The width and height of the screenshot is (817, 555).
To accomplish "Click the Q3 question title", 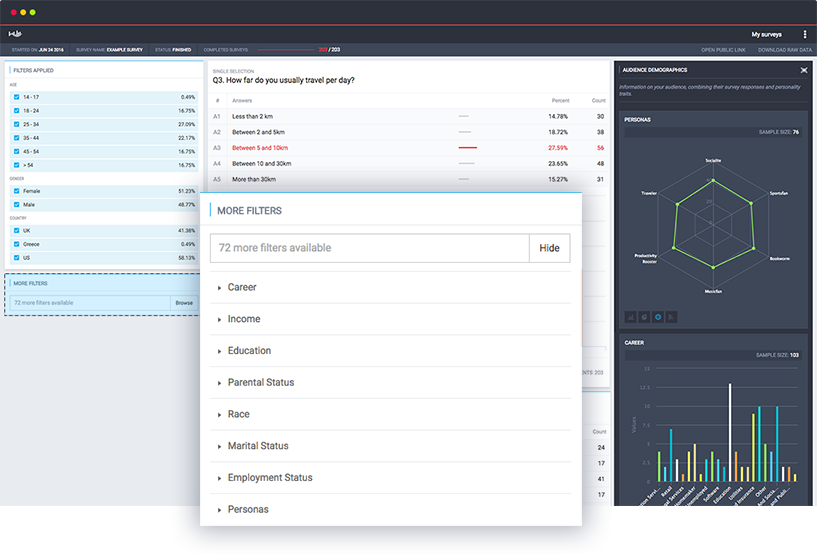I will (x=283, y=80).
